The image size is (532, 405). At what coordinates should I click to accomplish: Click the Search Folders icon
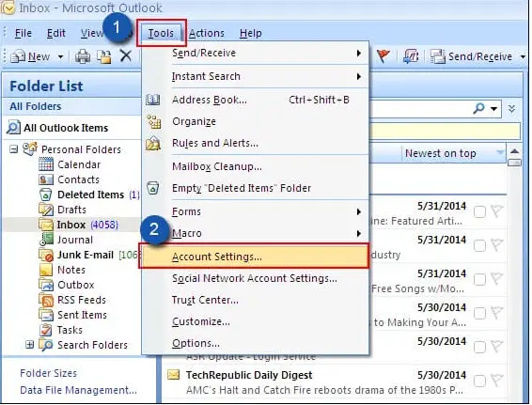pos(46,345)
